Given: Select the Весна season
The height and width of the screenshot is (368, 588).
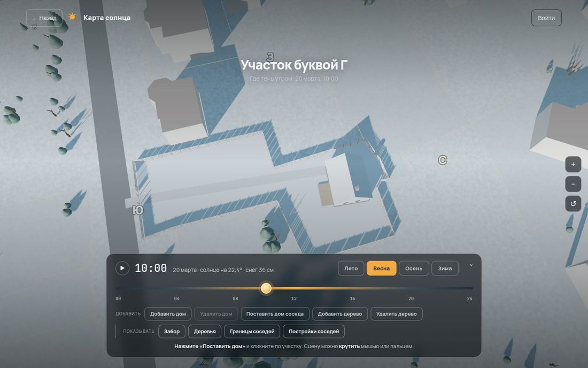Looking at the screenshot, I should pos(381,268).
